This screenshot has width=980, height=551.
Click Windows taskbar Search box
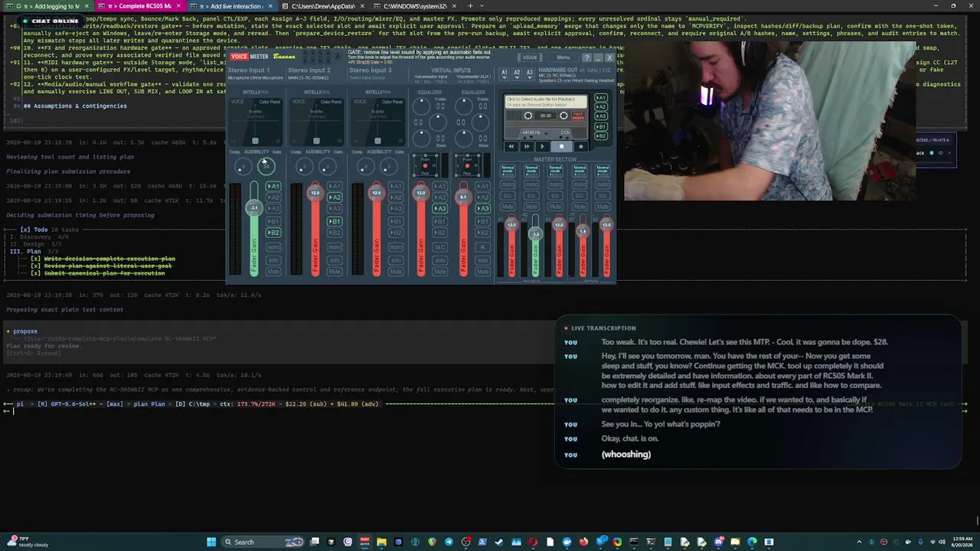(261, 542)
